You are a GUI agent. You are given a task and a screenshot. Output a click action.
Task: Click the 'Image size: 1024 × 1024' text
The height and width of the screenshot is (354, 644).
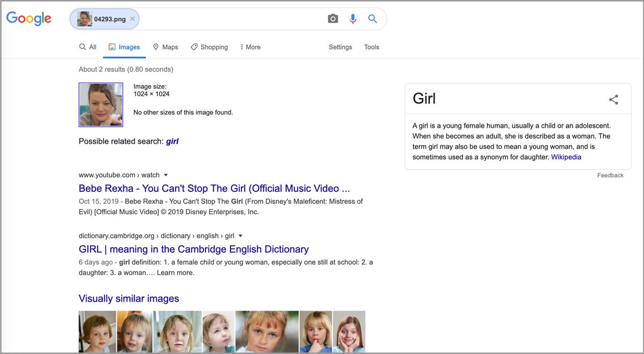151,90
